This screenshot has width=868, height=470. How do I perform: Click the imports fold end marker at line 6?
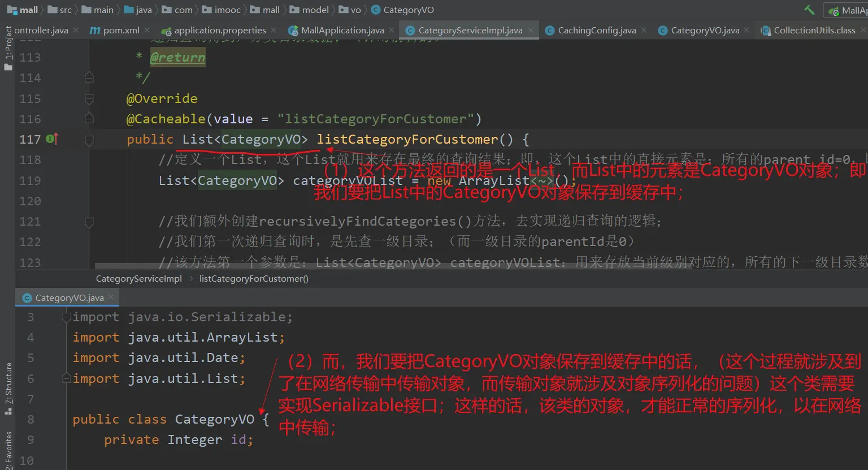66,378
